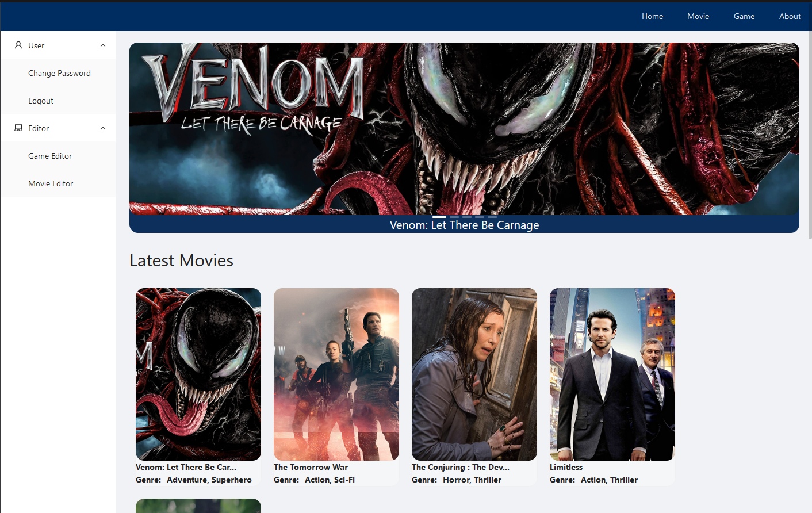Screen dimensions: 812x513
Task: Click the 'Action, Thriller' genre text
Action: 609,480
